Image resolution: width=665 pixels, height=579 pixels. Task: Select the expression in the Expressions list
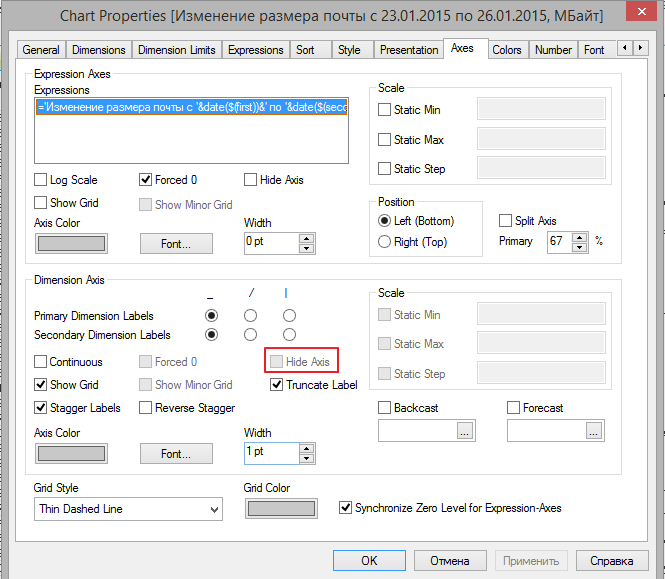pos(192,107)
